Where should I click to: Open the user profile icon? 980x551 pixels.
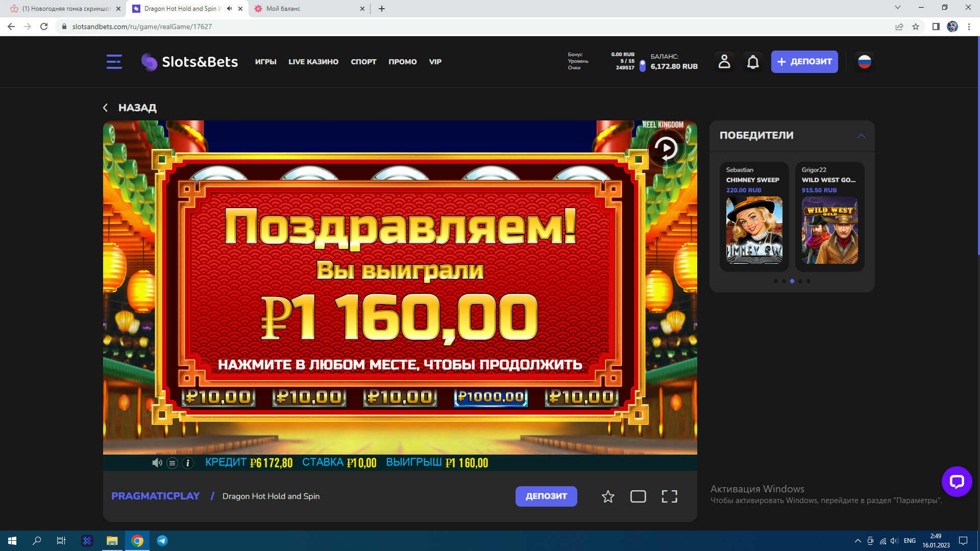pyautogui.click(x=724, y=62)
